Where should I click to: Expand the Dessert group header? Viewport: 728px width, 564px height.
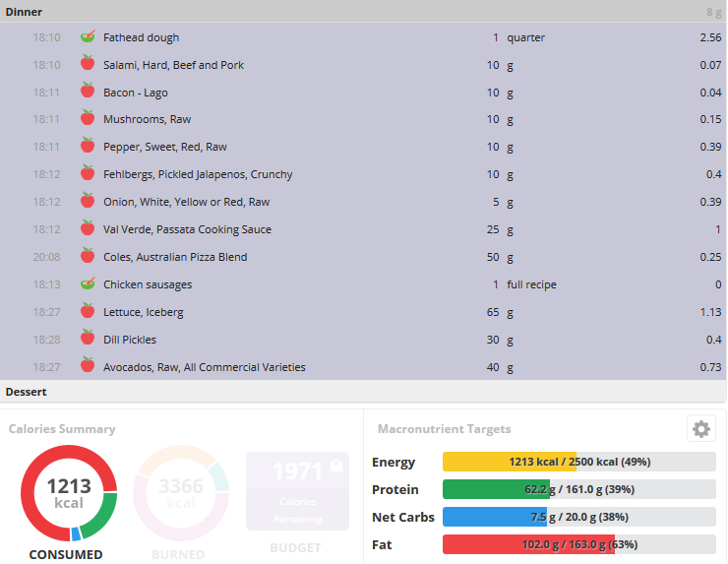point(363,392)
